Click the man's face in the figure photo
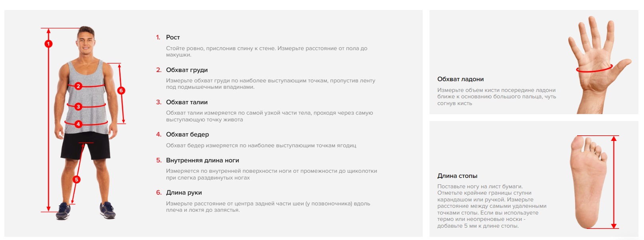 click(86, 41)
